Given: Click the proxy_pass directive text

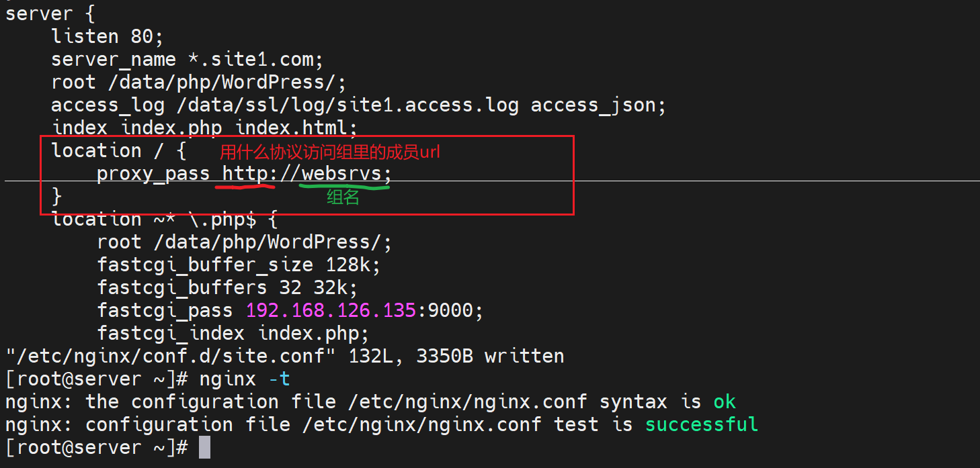Looking at the screenshot, I should click(x=153, y=174).
